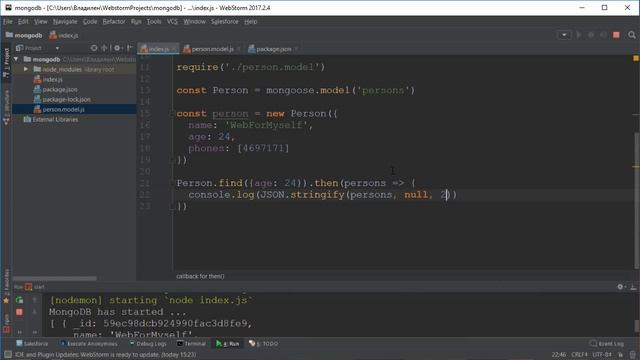Select person.model.js in project tree
Viewport: 640px width, 360px height.
coord(59,109)
